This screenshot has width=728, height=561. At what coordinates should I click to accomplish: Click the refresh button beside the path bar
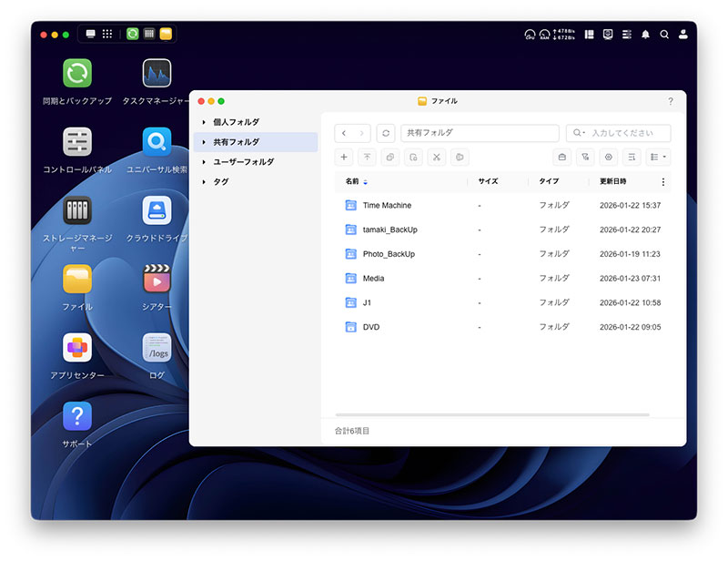(386, 133)
